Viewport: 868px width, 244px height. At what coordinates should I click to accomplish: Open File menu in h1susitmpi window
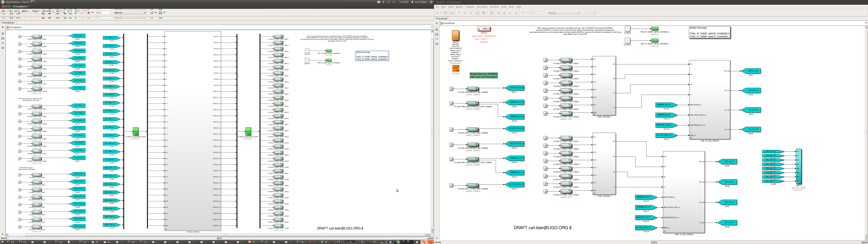click(437, 7)
